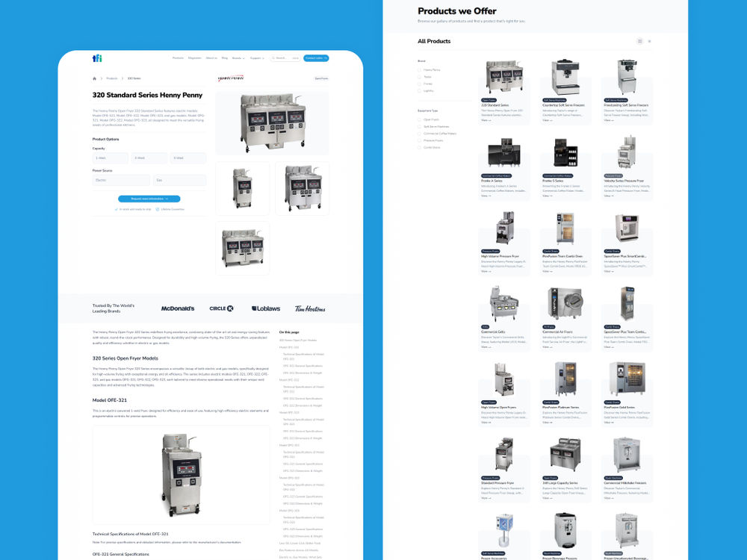Click View link on Commercial Grills card
Screen dimensions: 747x560
(486, 347)
